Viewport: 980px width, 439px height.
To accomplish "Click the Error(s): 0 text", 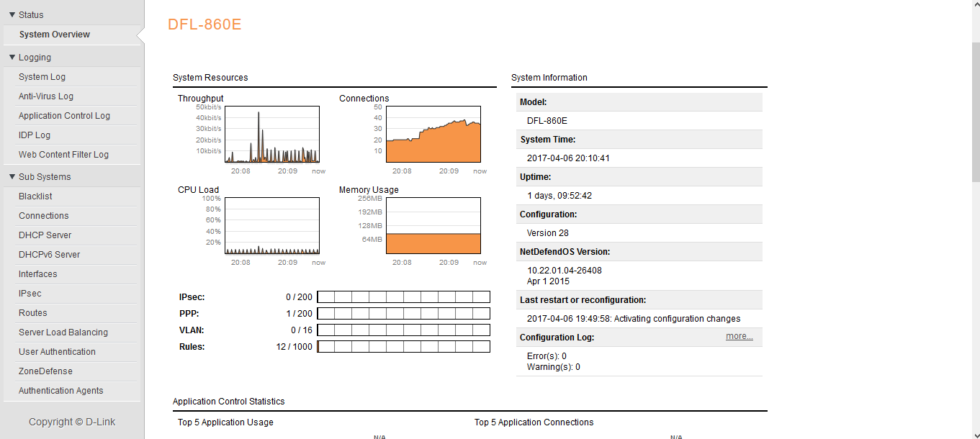I will coord(547,356).
